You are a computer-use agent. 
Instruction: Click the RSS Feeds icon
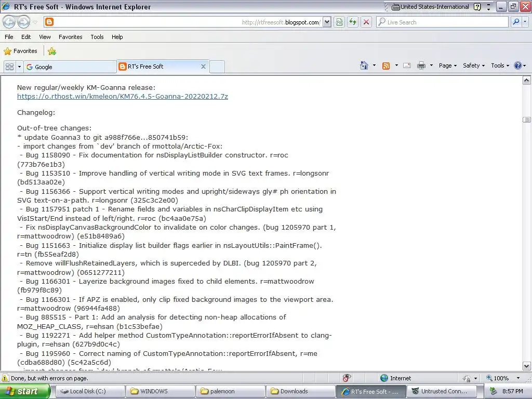point(386,66)
